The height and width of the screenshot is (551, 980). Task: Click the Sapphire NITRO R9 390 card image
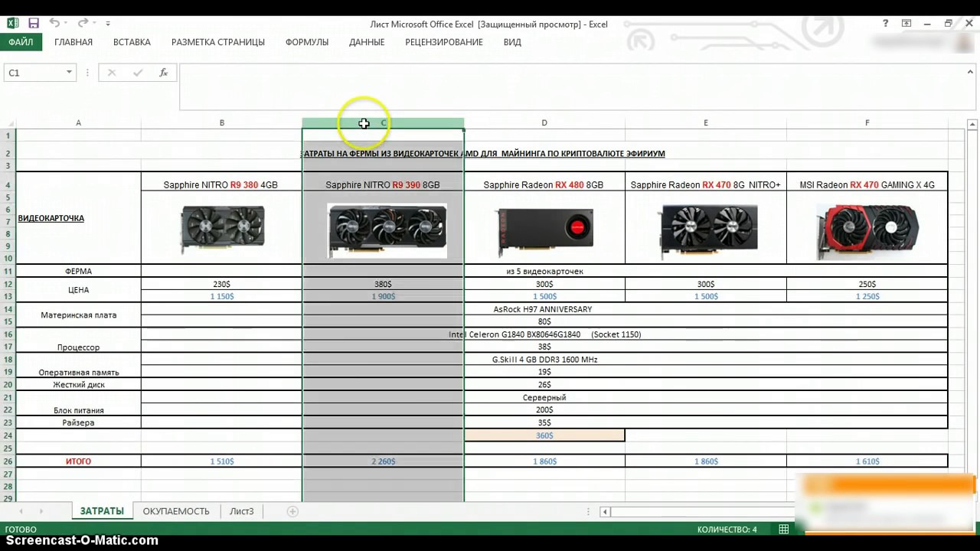pos(387,230)
